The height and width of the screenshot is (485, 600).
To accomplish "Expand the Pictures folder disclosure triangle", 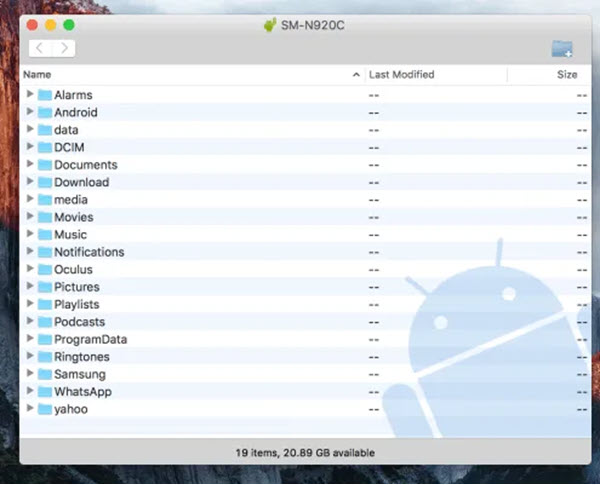I will coord(30,287).
